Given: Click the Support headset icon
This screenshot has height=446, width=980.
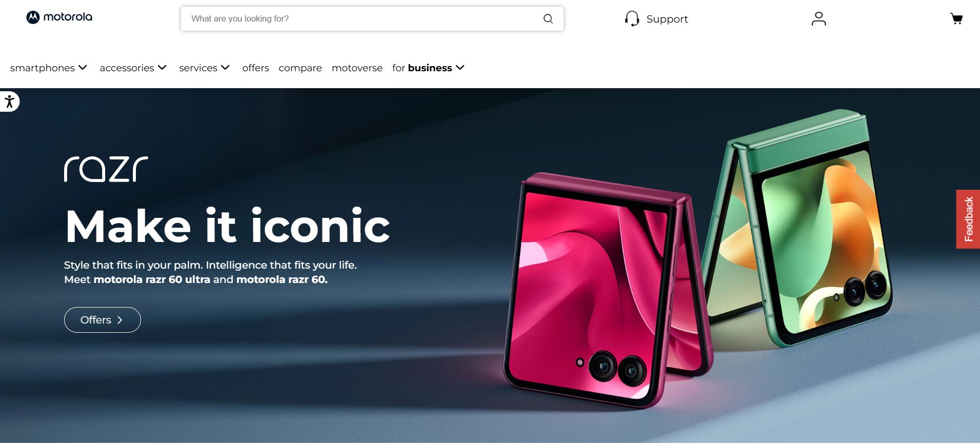Looking at the screenshot, I should pos(632,19).
